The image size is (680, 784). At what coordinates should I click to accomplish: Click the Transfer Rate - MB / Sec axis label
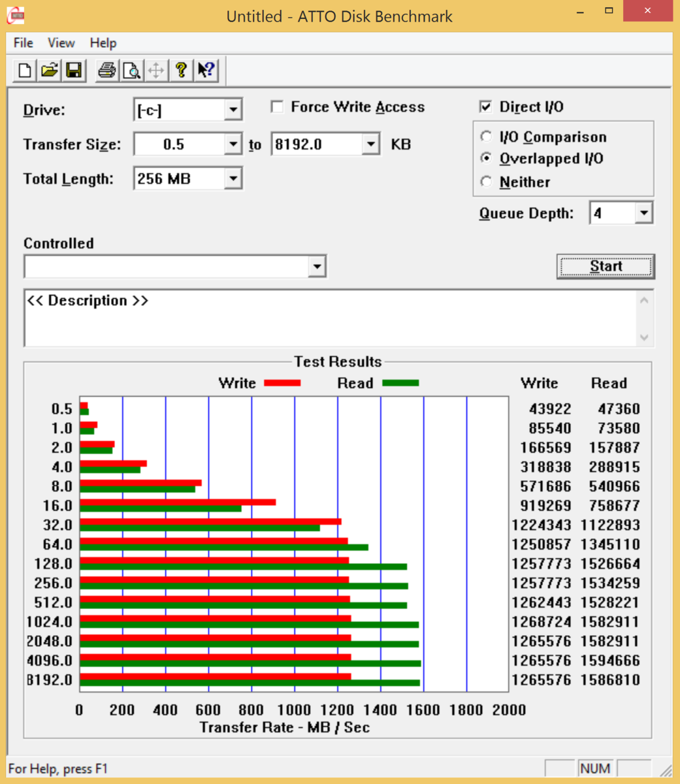click(x=285, y=727)
